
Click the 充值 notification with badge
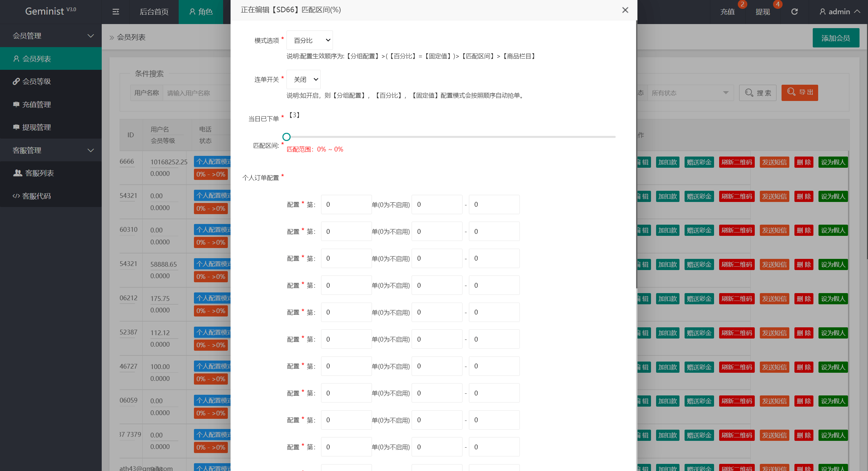click(728, 12)
